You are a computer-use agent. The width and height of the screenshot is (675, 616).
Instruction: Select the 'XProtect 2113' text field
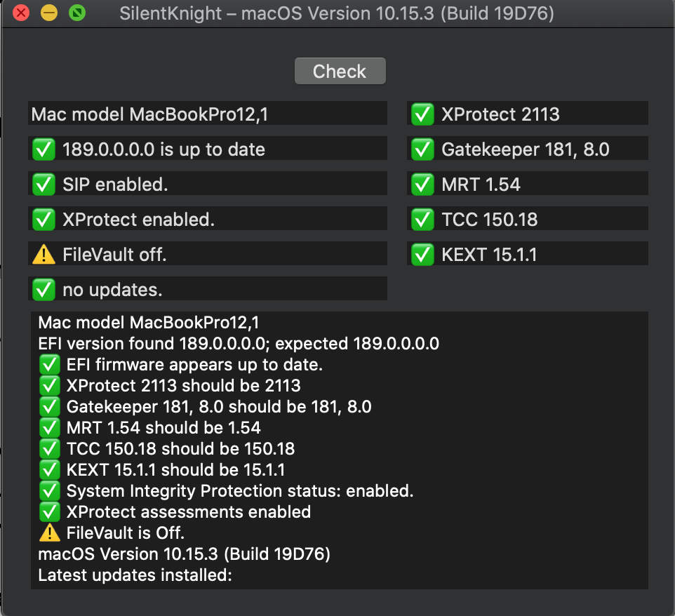pyautogui.click(x=528, y=114)
